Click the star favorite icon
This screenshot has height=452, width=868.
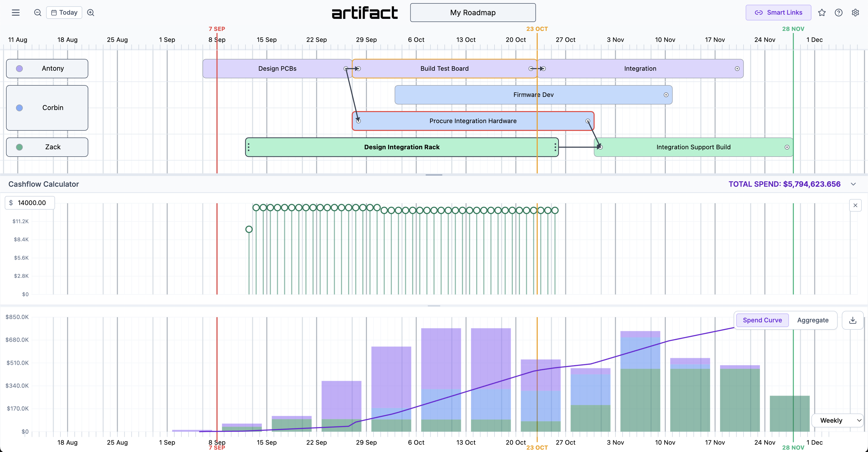point(821,13)
